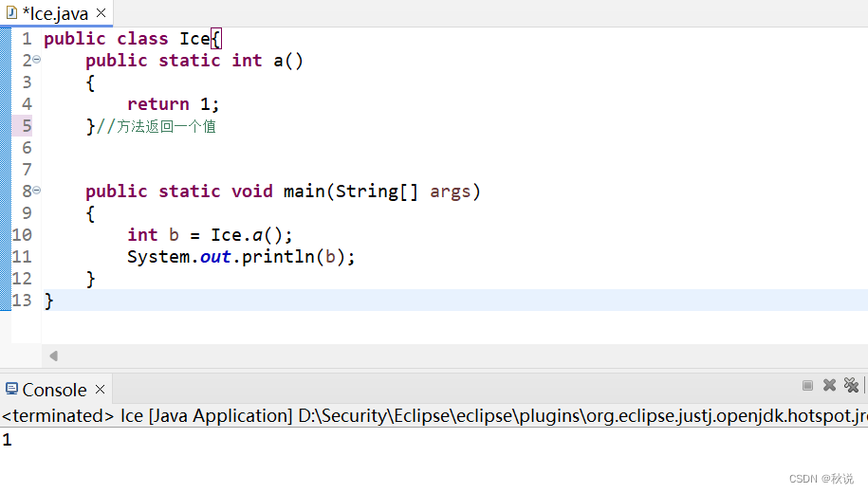Click 'public static int a()' signature
868x493 pixels.
click(194, 61)
